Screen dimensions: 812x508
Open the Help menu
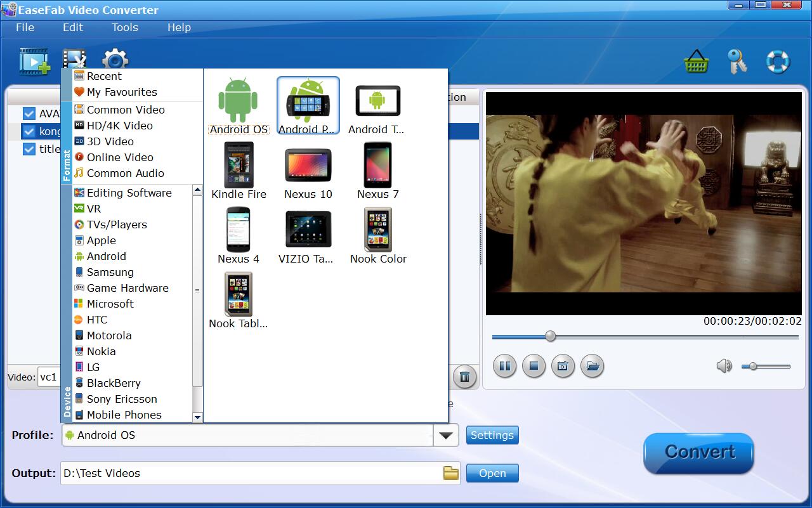(179, 27)
